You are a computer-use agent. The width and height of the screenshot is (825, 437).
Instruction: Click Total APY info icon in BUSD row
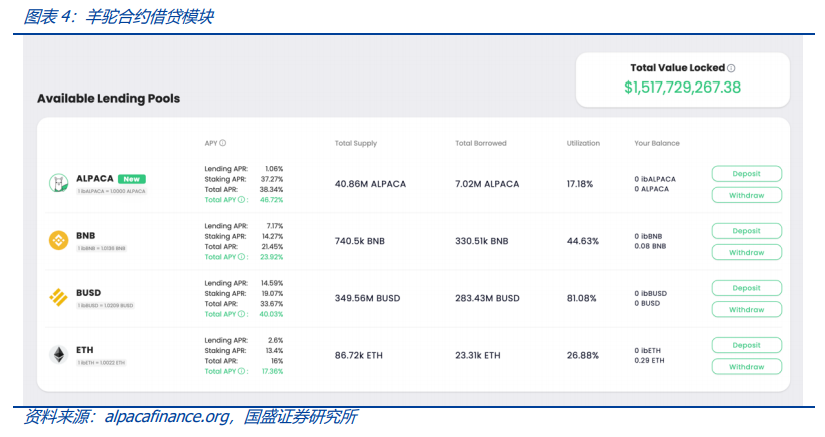pos(241,314)
